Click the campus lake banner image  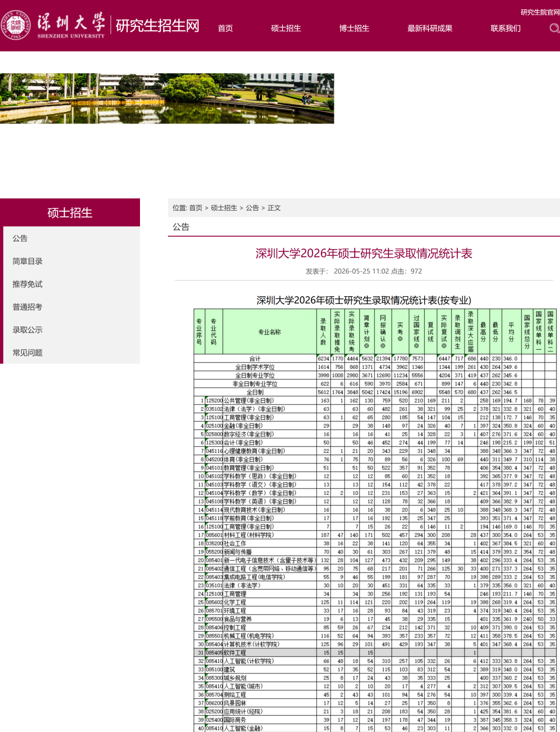(x=167, y=98)
